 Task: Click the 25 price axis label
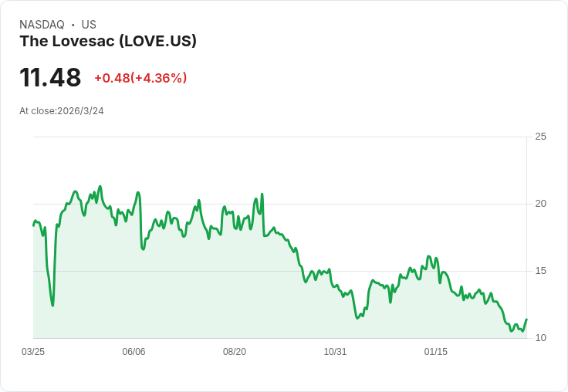pos(540,137)
